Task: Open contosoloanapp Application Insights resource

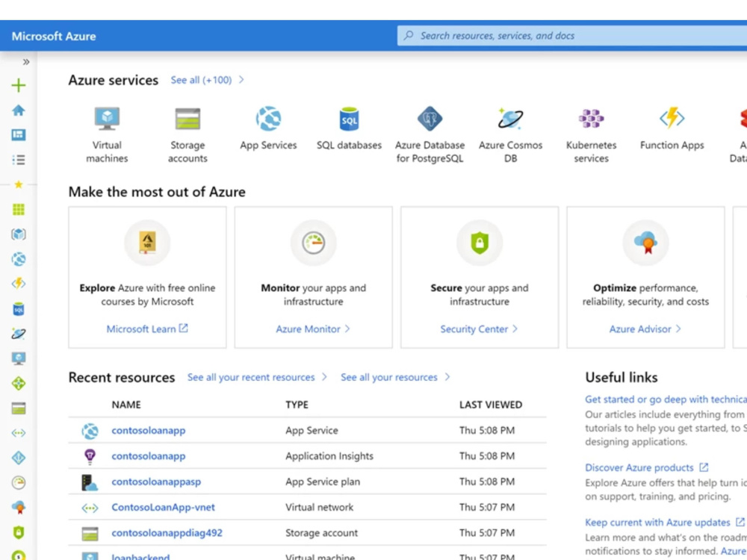Action: coord(149,456)
